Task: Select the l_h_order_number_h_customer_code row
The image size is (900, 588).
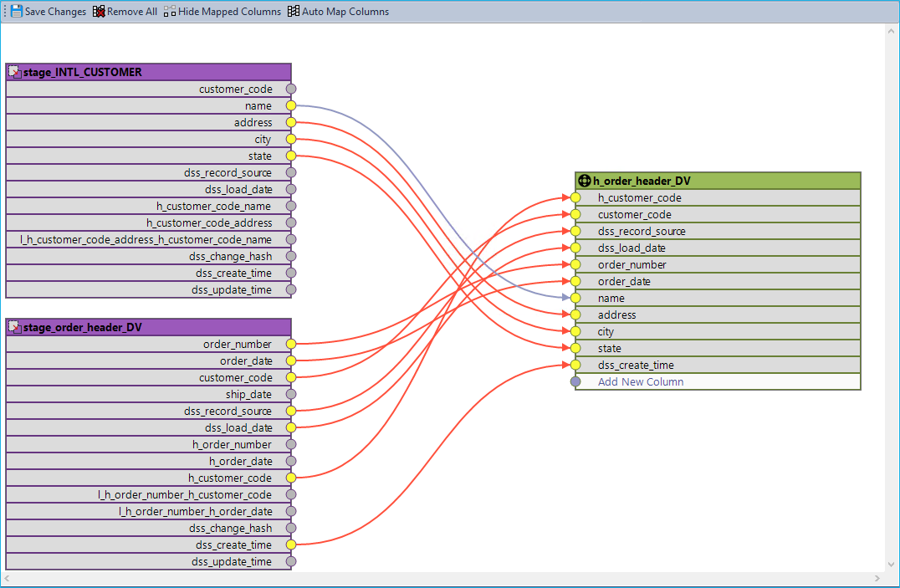Action: coord(149,494)
